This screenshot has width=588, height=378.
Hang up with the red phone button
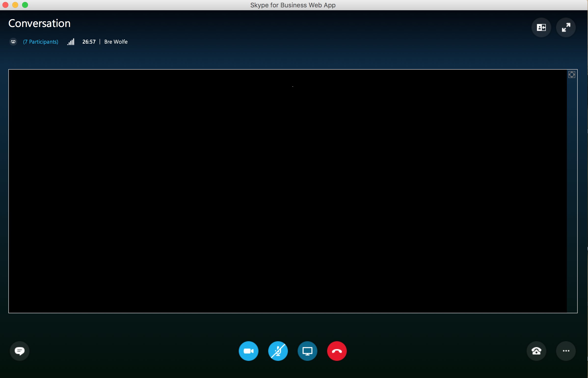point(337,351)
